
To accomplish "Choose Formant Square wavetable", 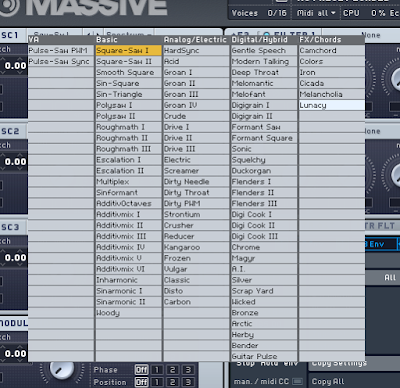I will (x=264, y=138).
